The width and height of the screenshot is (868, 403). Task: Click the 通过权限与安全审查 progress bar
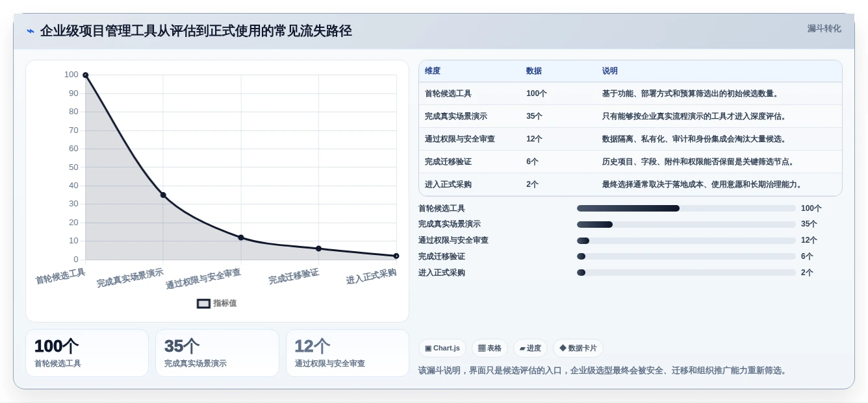pyautogui.click(x=686, y=241)
